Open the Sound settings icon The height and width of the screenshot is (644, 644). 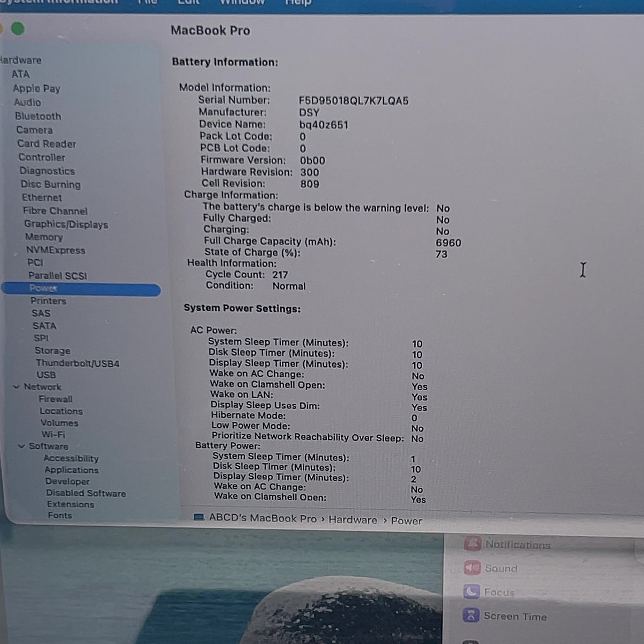tap(472, 568)
